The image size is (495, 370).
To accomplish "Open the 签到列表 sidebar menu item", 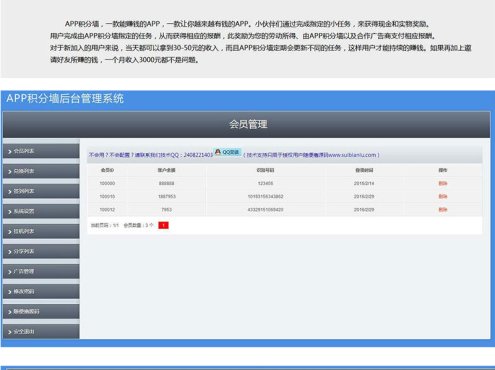I will (x=41, y=191).
